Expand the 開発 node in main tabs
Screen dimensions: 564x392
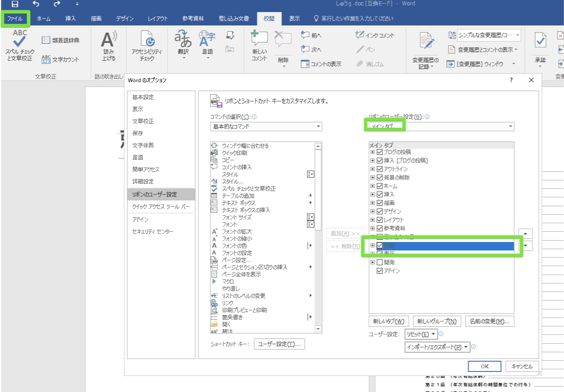372,263
